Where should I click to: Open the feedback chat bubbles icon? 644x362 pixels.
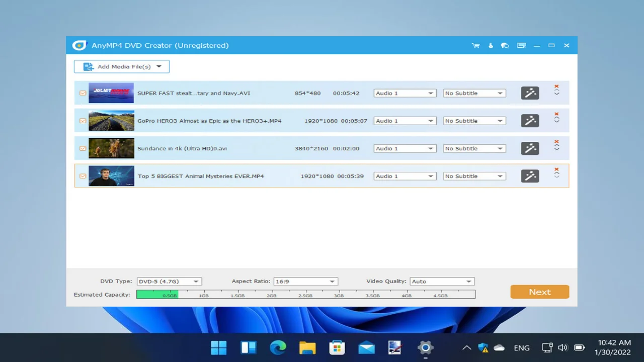(505, 45)
